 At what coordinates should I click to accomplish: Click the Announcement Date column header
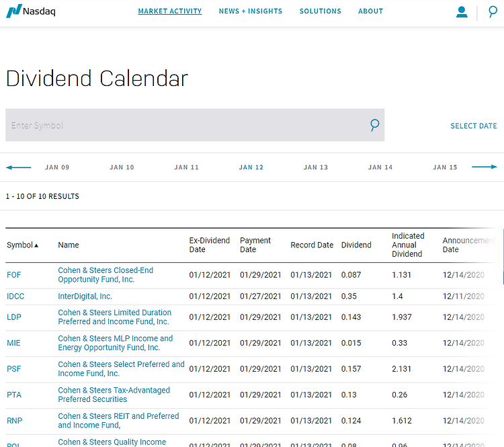point(469,245)
